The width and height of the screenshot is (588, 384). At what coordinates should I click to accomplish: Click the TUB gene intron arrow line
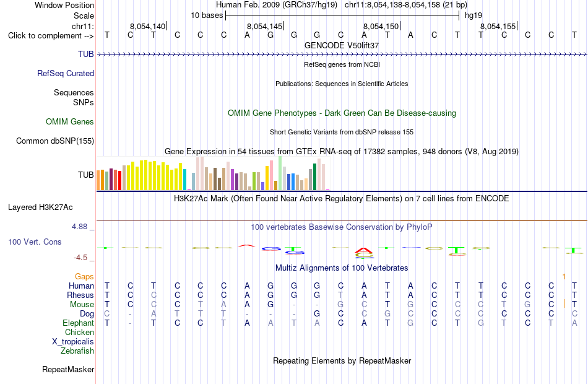(342, 55)
